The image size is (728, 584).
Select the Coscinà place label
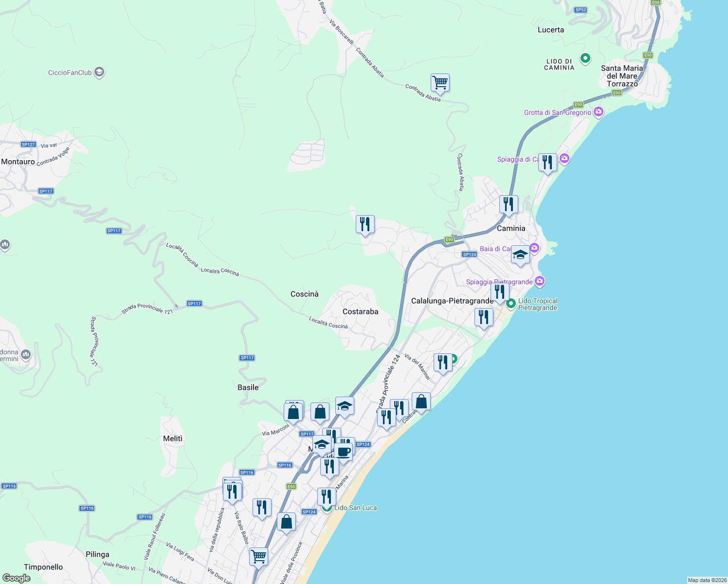[305, 294]
